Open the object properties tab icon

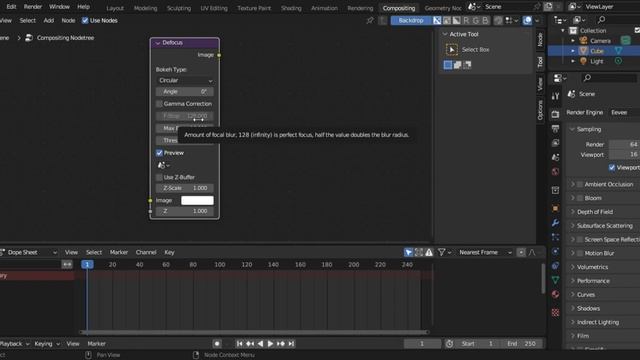[555, 209]
